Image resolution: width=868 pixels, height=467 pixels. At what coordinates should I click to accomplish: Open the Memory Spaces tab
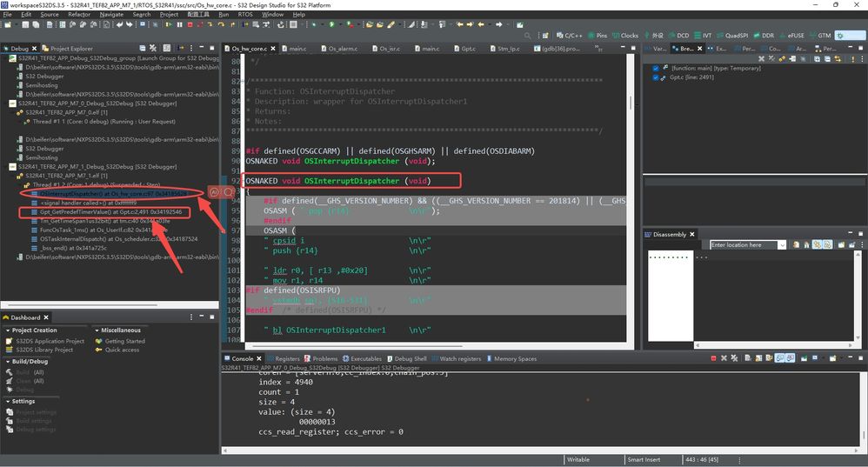coord(511,358)
